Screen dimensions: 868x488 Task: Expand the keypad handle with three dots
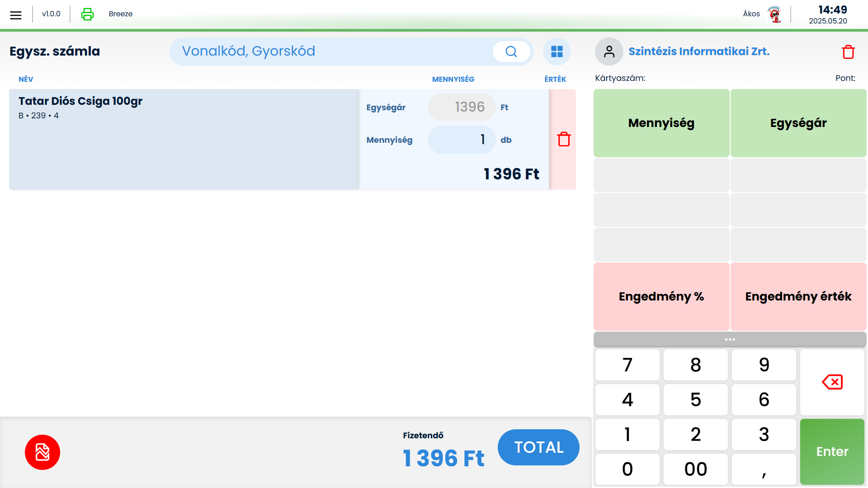pyautogui.click(x=730, y=339)
